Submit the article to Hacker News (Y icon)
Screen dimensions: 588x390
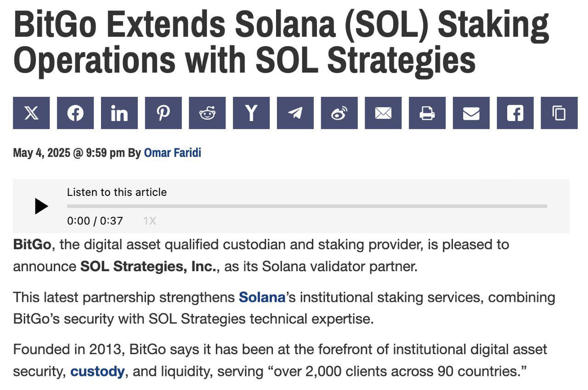[x=251, y=113]
